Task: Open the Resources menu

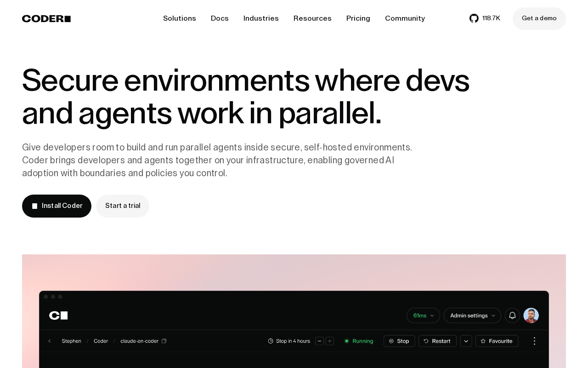Action: pyautogui.click(x=312, y=18)
